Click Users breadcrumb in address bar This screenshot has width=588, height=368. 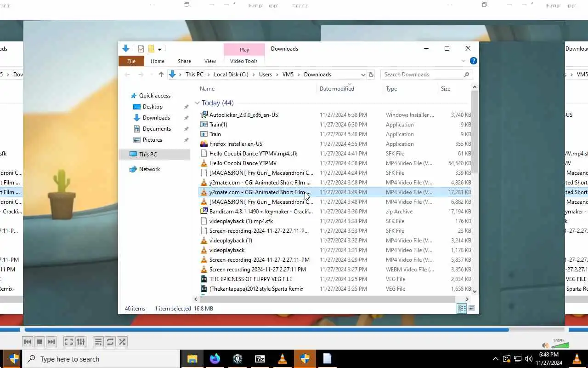point(266,75)
